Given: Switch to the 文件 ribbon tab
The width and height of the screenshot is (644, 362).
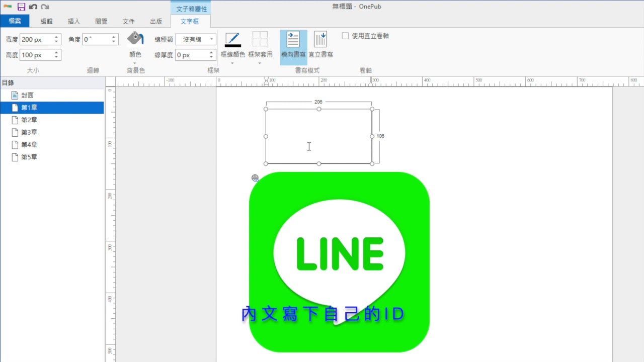Looking at the screenshot, I should click(x=129, y=21).
